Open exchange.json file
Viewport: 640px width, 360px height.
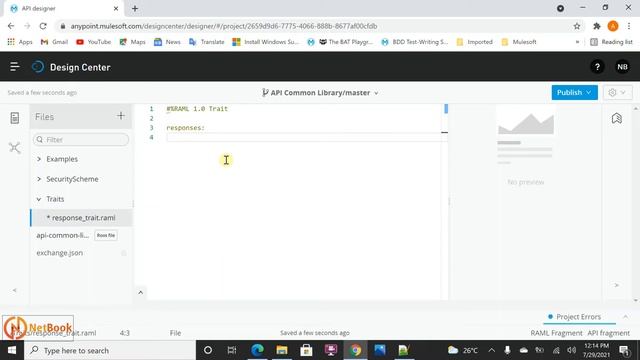click(60, 253)
